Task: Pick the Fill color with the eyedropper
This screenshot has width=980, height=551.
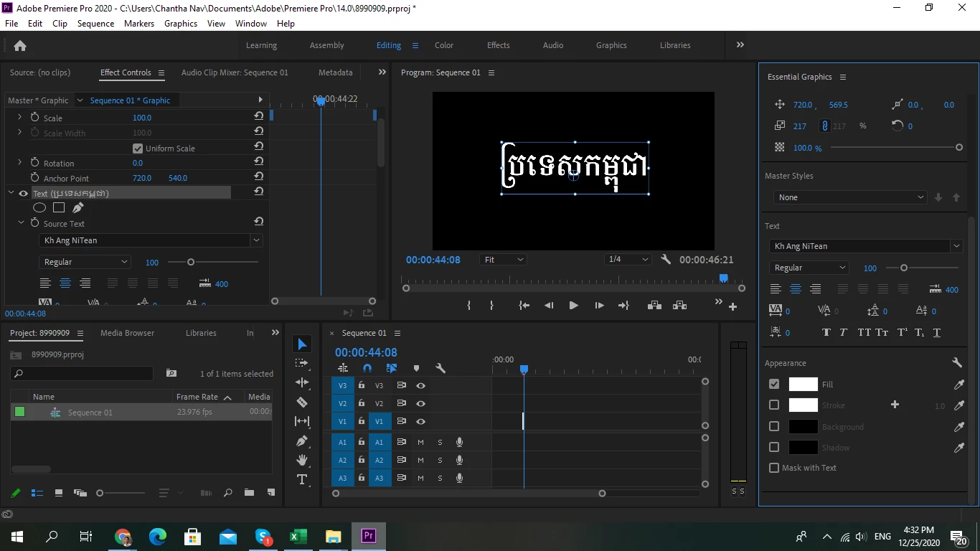Action: click(958, 385)
